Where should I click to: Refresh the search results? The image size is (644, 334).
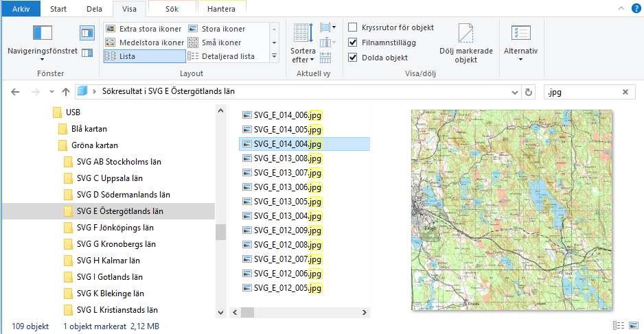[x=529, y=93]
